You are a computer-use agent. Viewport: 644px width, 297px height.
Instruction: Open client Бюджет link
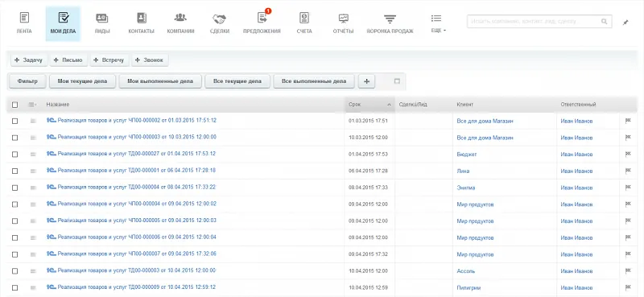point(467,155)
